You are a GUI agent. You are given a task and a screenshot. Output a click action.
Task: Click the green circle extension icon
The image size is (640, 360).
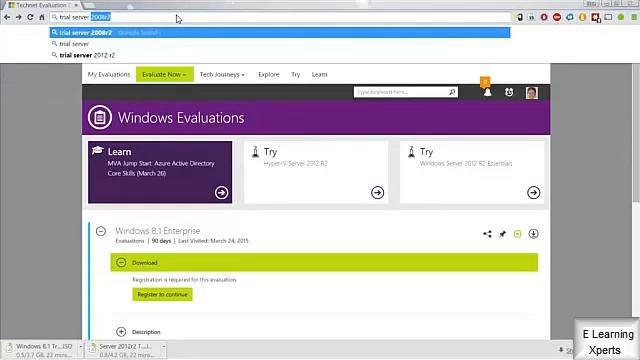tap(621, 17)
